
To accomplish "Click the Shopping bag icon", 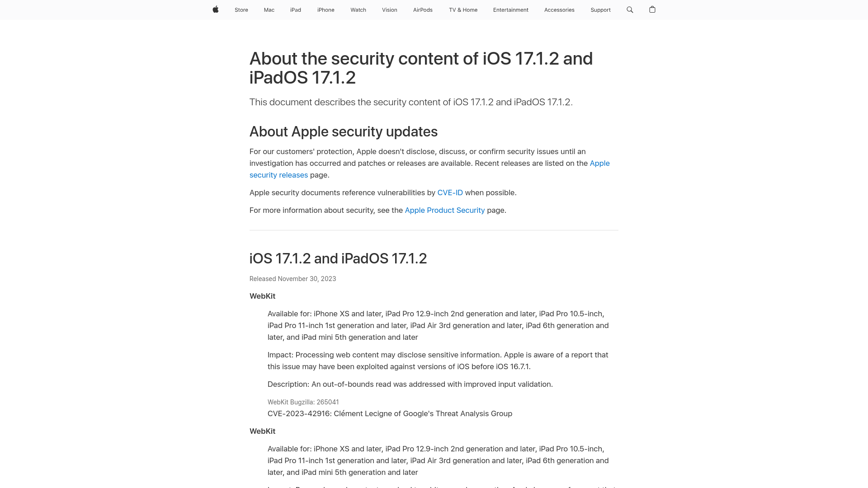I will (652, 9).
